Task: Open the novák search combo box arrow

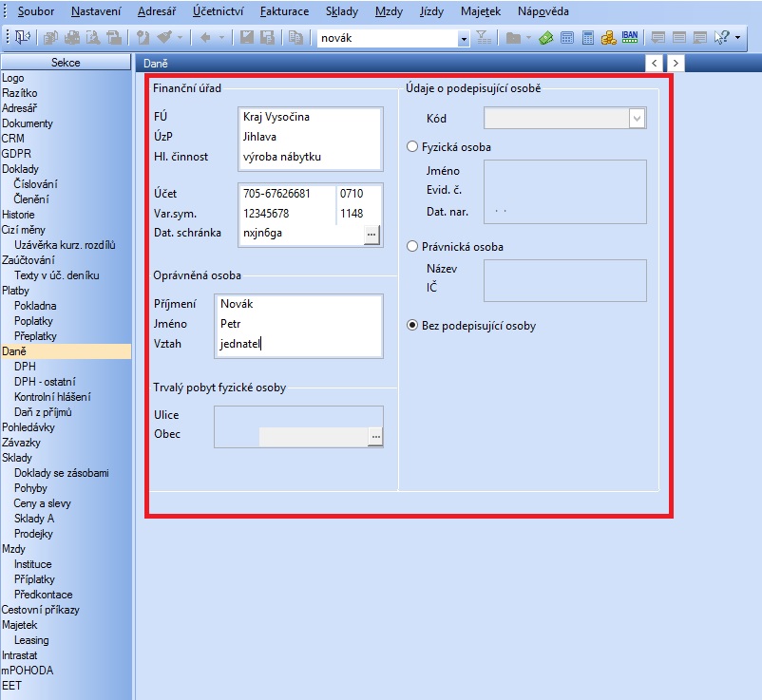Action: click(464, 38)
